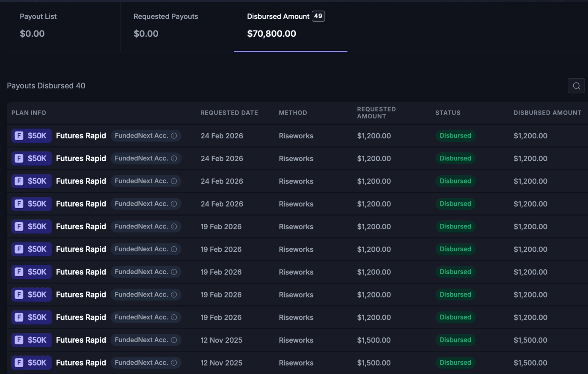588x374 pixels.
Task: Click the F icon in first 12 Nov 2025 row
Action: 19,340
